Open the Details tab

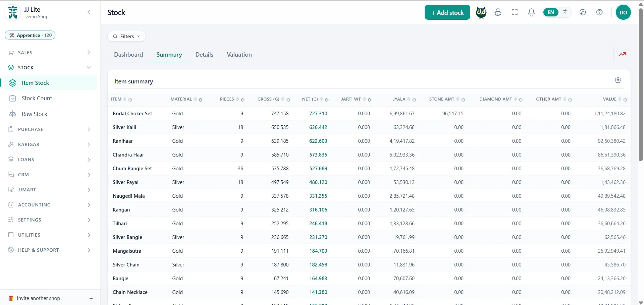(x=204, y=55)
